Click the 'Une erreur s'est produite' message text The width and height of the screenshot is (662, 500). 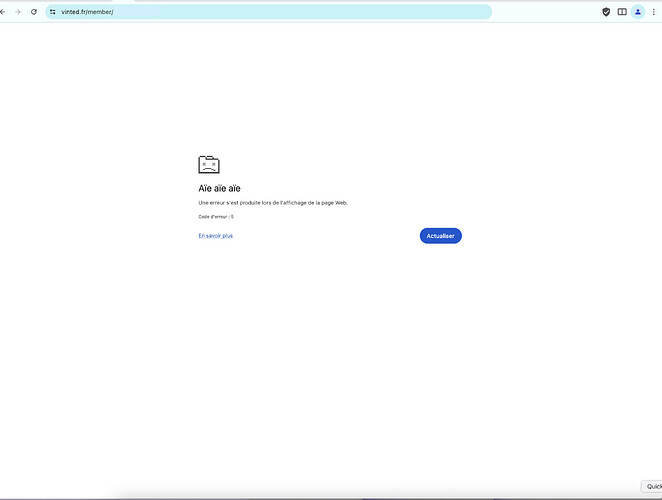click(x=273, y=203)
